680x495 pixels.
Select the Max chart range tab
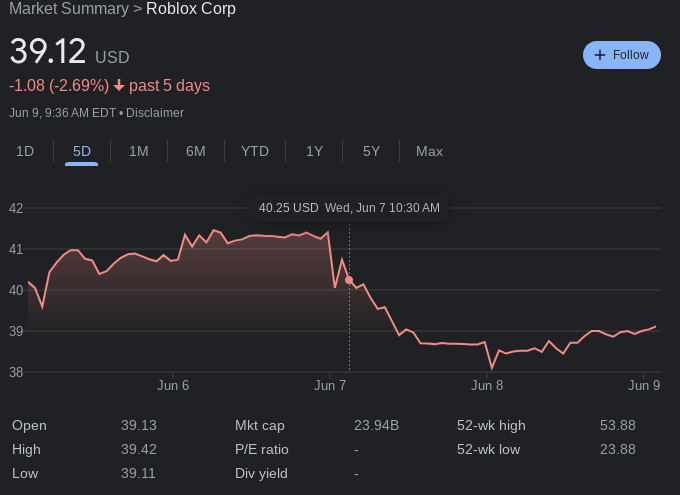[429, 151]
